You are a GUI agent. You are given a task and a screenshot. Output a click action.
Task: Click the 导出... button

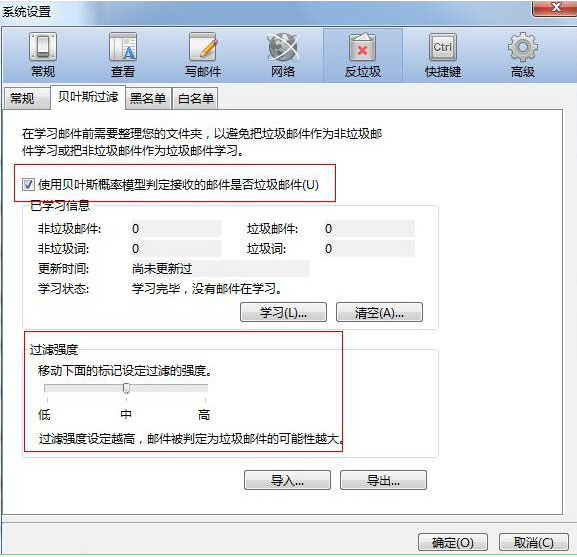click(x=383, y=480)
